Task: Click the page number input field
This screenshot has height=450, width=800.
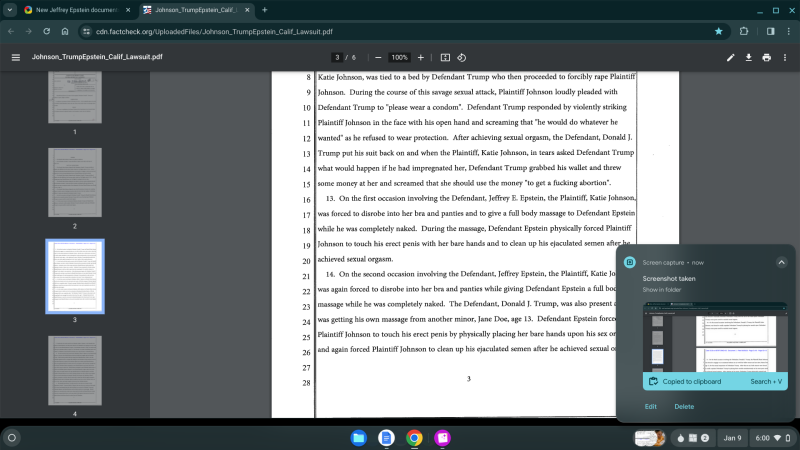Action: coord(337,58)
